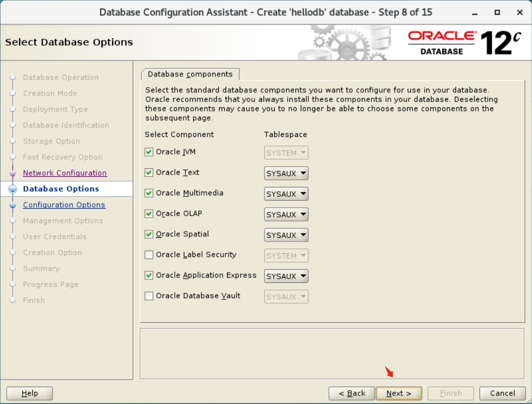
Task: Proceed with the Next button
Action: coord(399,393)
